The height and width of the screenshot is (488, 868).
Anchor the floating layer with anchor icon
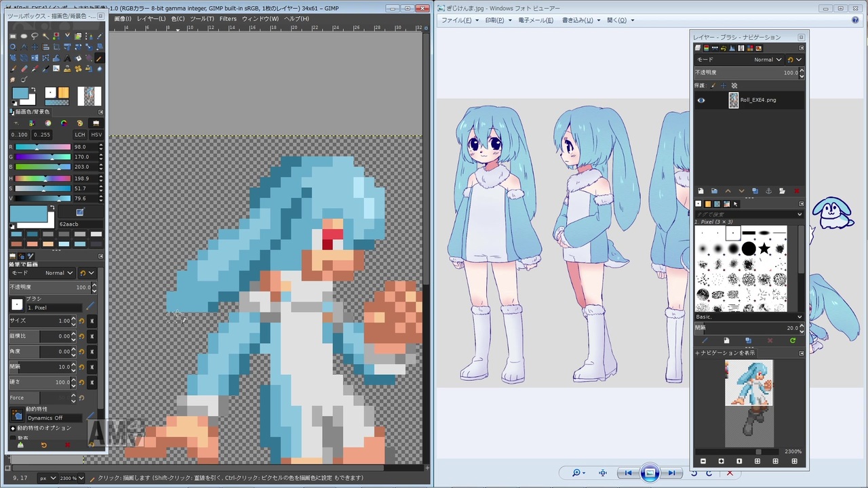tap(768, 191)
